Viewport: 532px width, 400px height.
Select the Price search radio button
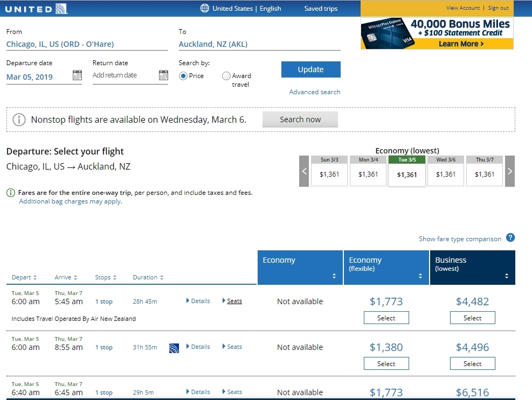pos(183,76)
